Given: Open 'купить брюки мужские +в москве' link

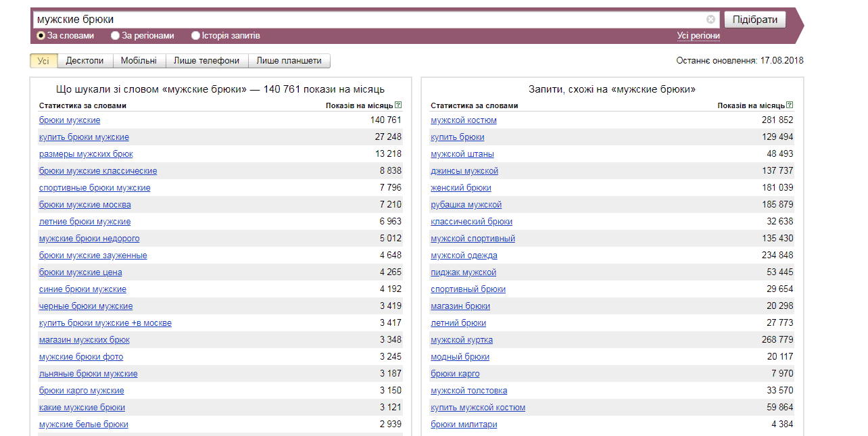Looking at the screenshot, I should click(105, 323).
